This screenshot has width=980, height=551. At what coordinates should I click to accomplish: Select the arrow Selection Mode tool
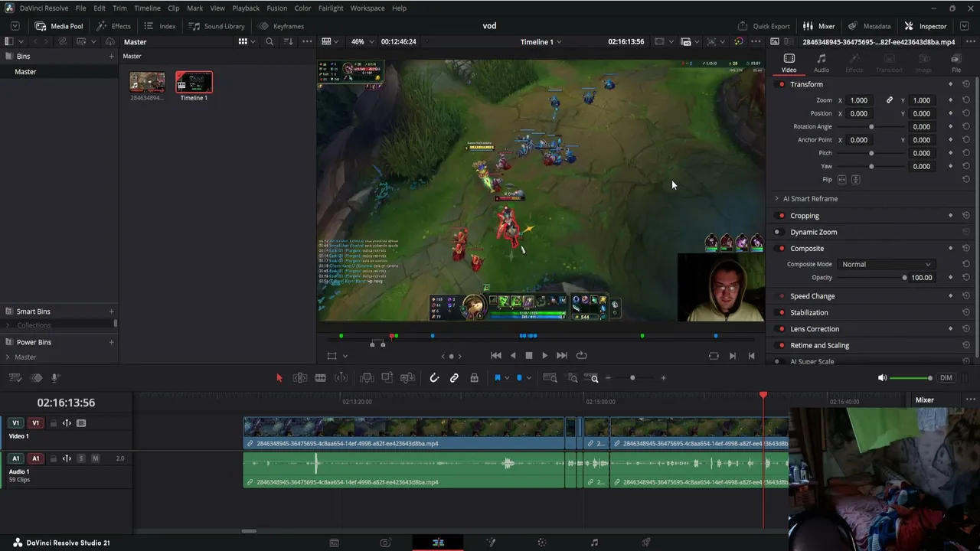[279, 378]
